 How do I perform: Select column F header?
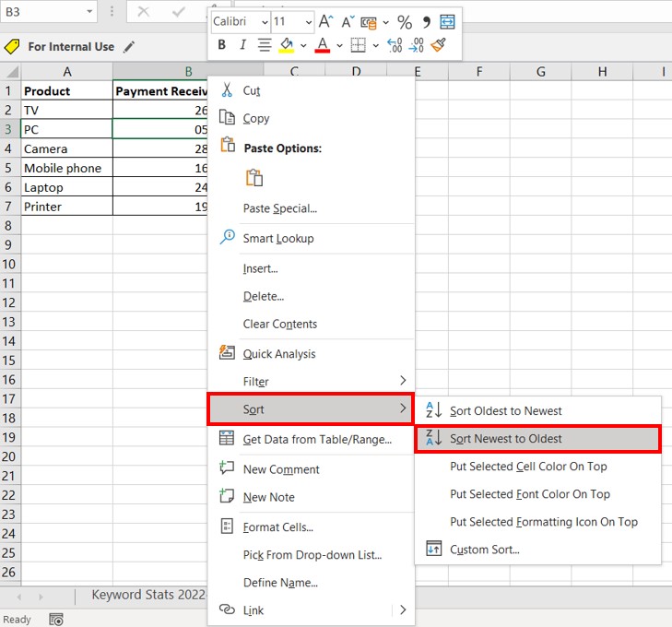point(479,72)
